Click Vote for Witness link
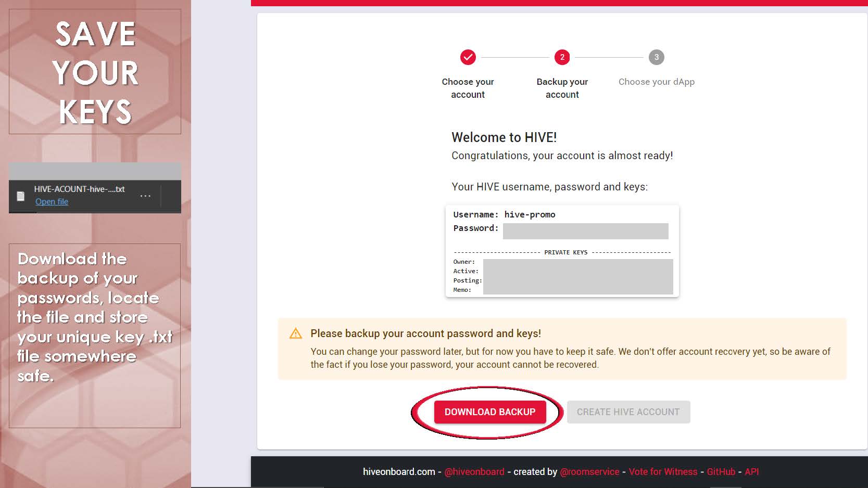 click(x=663, y=472)
